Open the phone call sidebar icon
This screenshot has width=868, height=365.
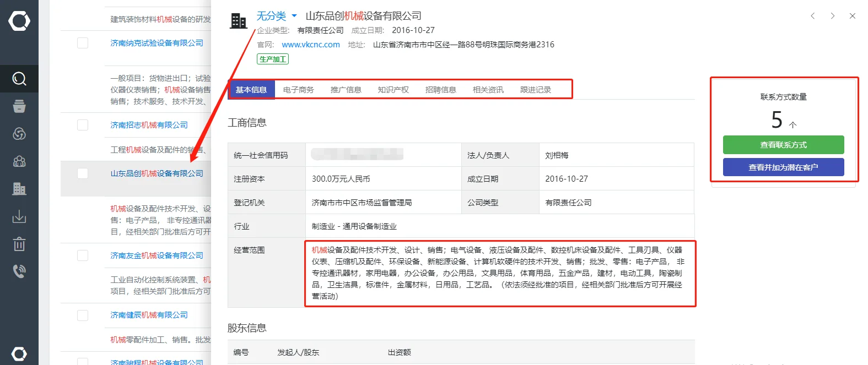[19, 271]
